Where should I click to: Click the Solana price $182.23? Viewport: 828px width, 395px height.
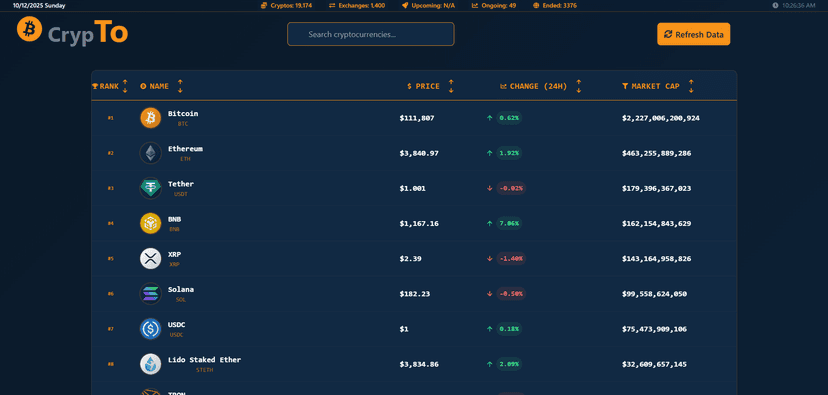pos(415,294)
